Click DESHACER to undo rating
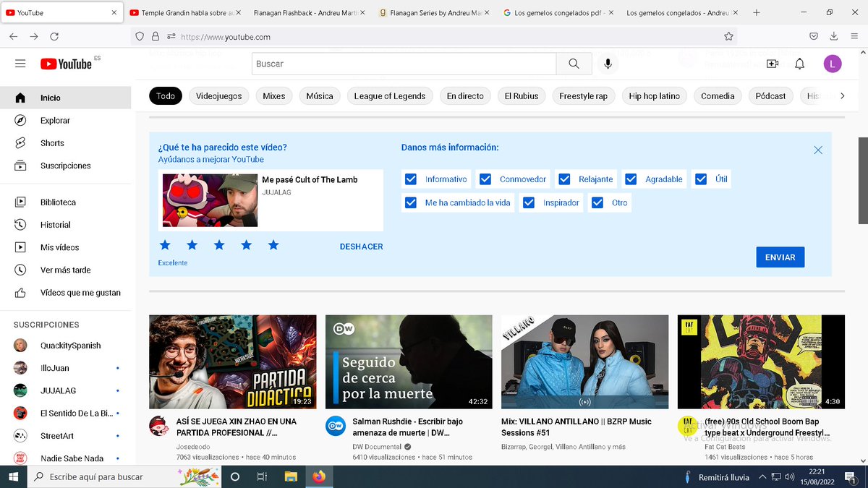868x488 pixels. (x=362, y=247)
